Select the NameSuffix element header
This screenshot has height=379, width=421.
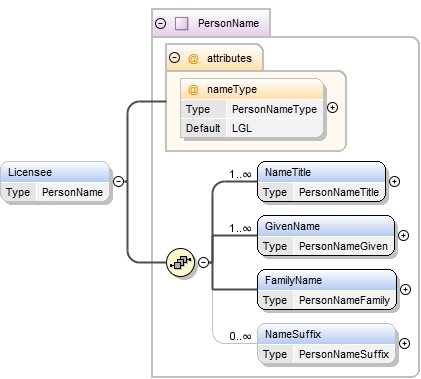tap(327, 334)
